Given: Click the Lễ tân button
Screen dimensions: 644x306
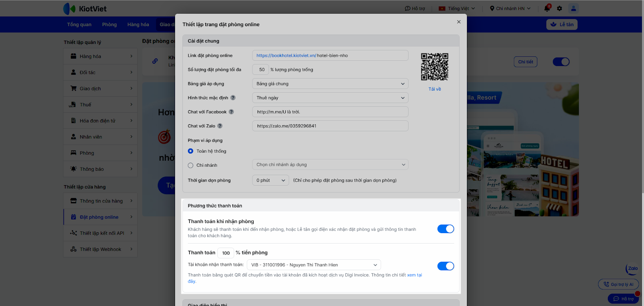Looking at the screenshot, I should 562,25.
